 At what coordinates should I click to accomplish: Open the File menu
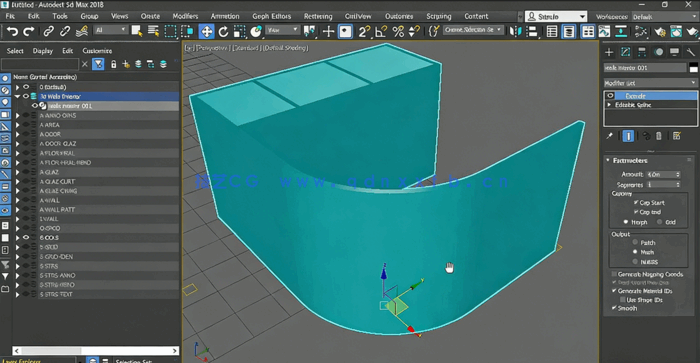coord(10,16)
